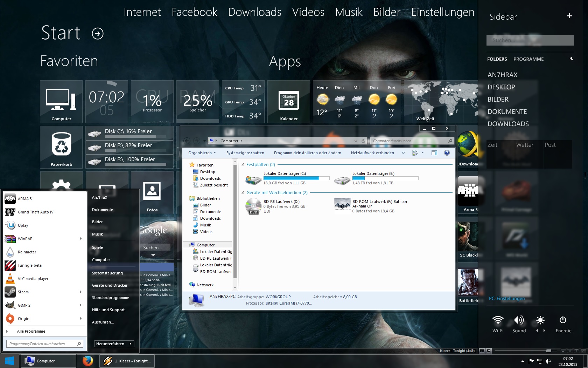
Task: Expand the Steam submenu arrow
Action: 81,292
